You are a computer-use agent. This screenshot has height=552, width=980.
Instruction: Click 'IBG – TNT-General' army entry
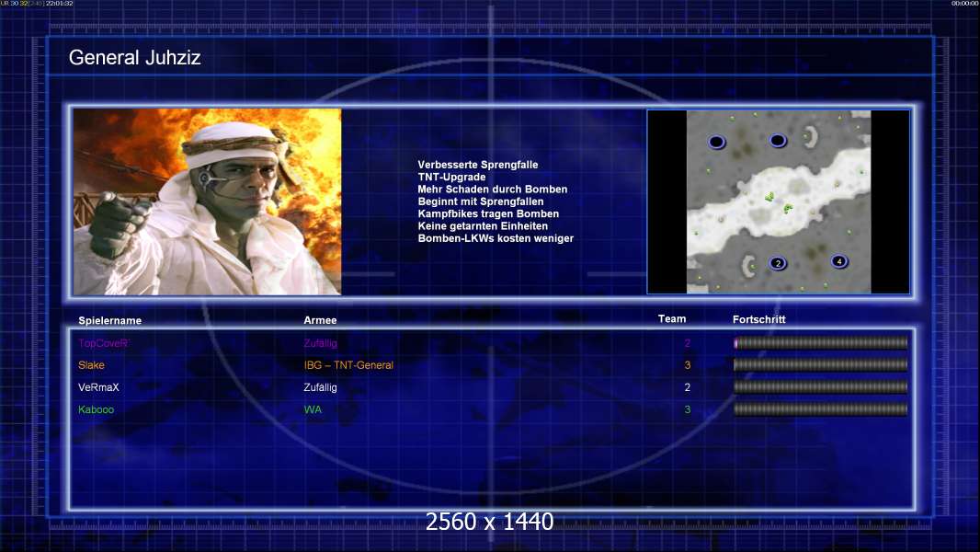(x=348, y=365)
